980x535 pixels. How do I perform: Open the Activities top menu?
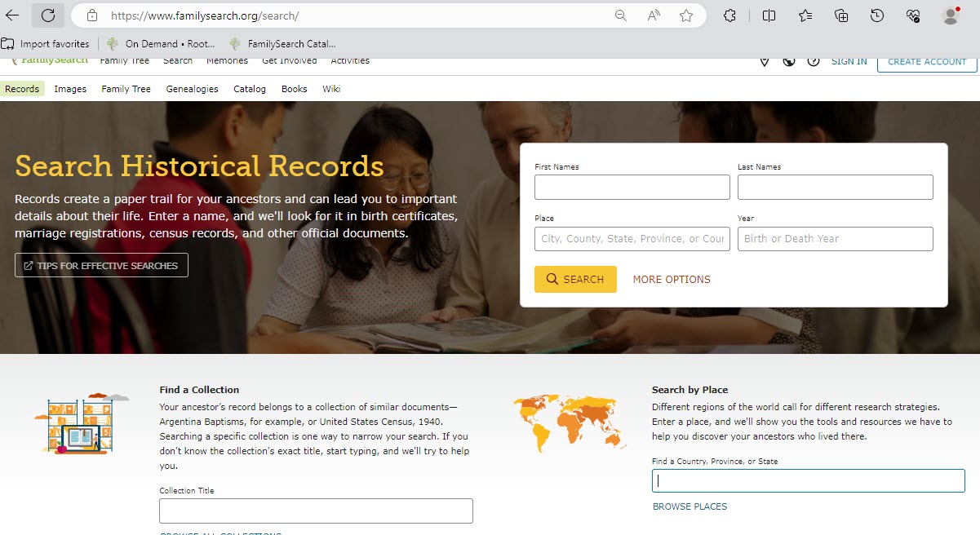tap(350, 61)
